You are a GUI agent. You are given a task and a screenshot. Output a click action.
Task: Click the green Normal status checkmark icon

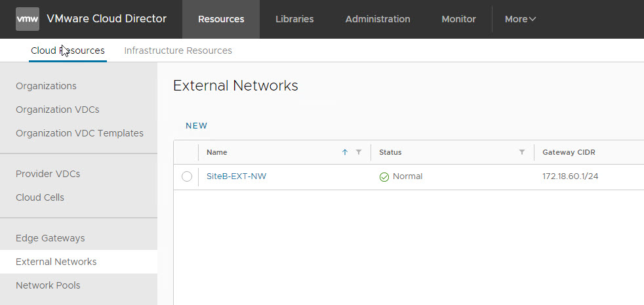pos(384,176)
